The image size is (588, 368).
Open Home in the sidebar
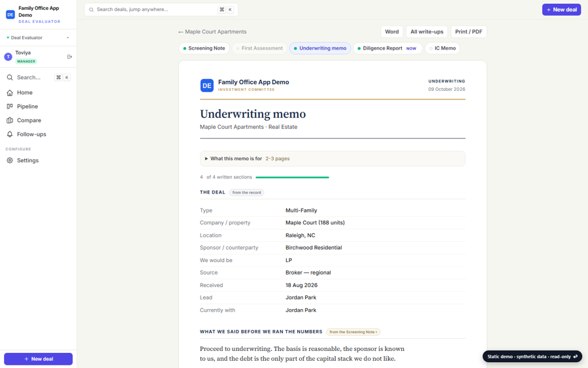(x=39, y=93)
